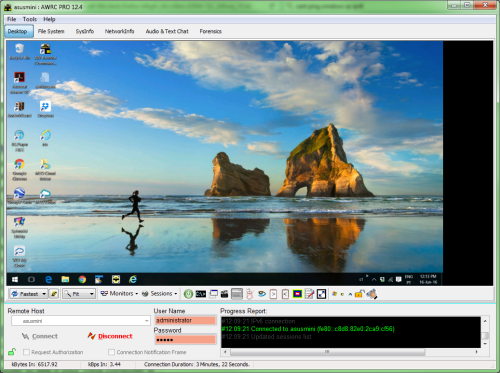
Task: Open the Remote Host combo box arrow
Action: tap(147, 321)
